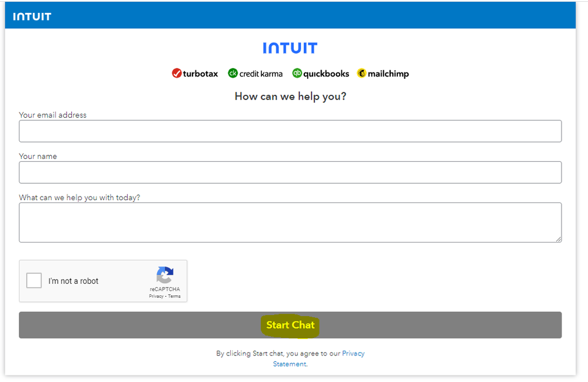Focus the Your email address field
Viewport: 588px width, 382px height.
pos(290,131)
